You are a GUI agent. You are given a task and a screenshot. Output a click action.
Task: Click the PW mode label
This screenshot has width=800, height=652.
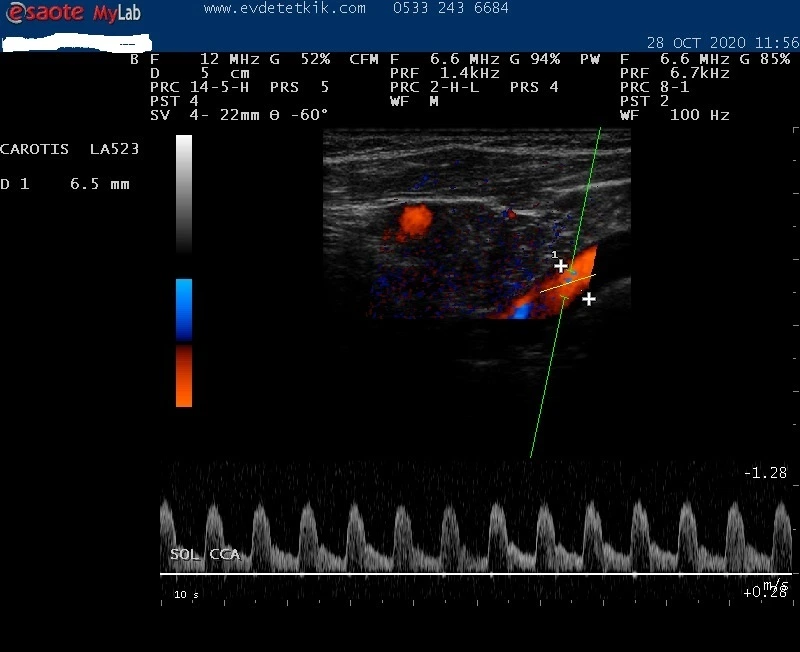pos(590,59)
